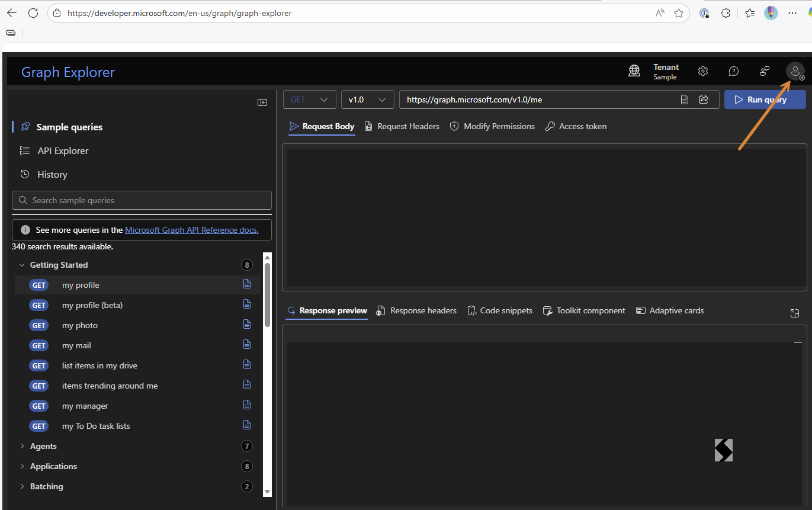Viewport: 812px width, 510px height.
Task: Select the my manager sample query
Action: click(137, 406)
